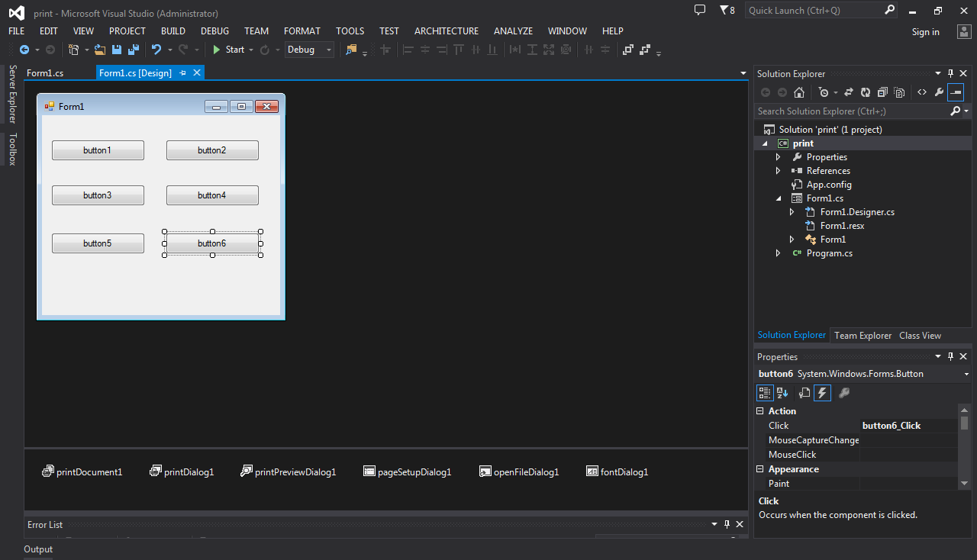
Task: Click the Start debugging button
Action: (x=228, y=50)
